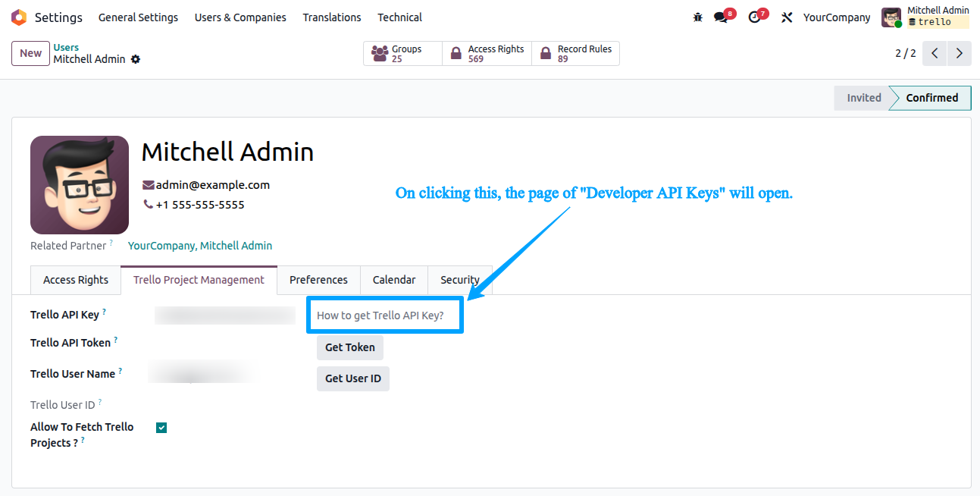
Task: Click the Get User ID button
Action: click(353, 378)
